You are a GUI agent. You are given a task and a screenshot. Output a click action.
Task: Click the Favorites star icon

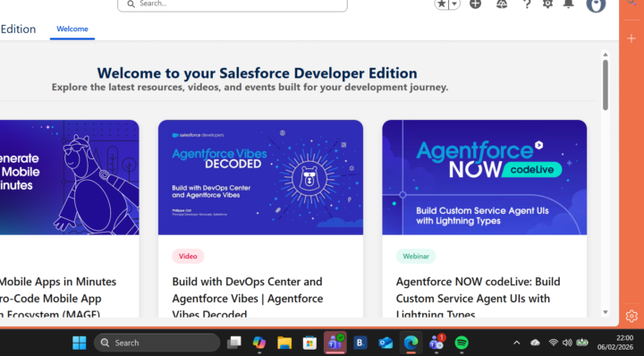442,4
